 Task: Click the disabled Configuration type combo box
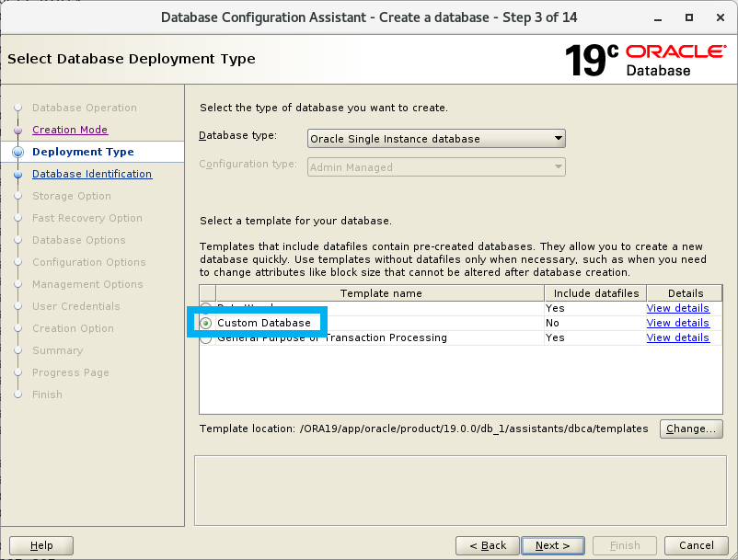coord(436,167)
